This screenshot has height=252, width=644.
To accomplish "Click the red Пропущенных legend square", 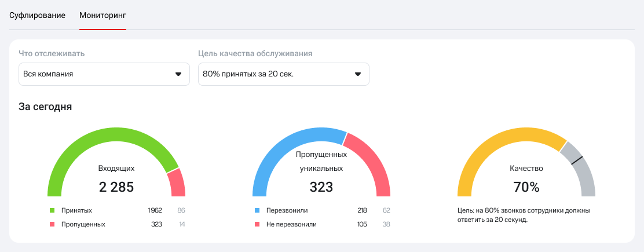I will pyautogui.click(x=52, y=224).
